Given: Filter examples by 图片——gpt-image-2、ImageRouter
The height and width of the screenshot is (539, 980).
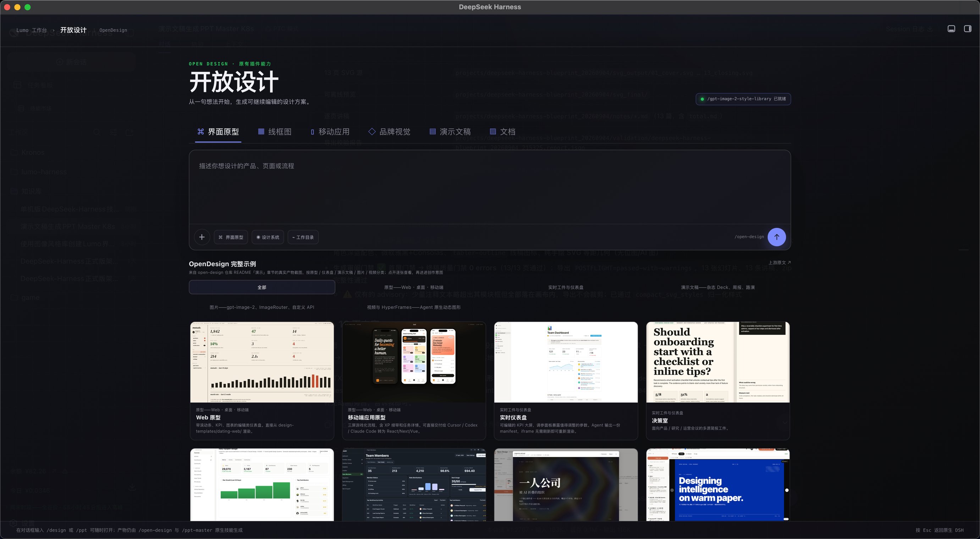Looking at the screenshot, I should [262, 307].
